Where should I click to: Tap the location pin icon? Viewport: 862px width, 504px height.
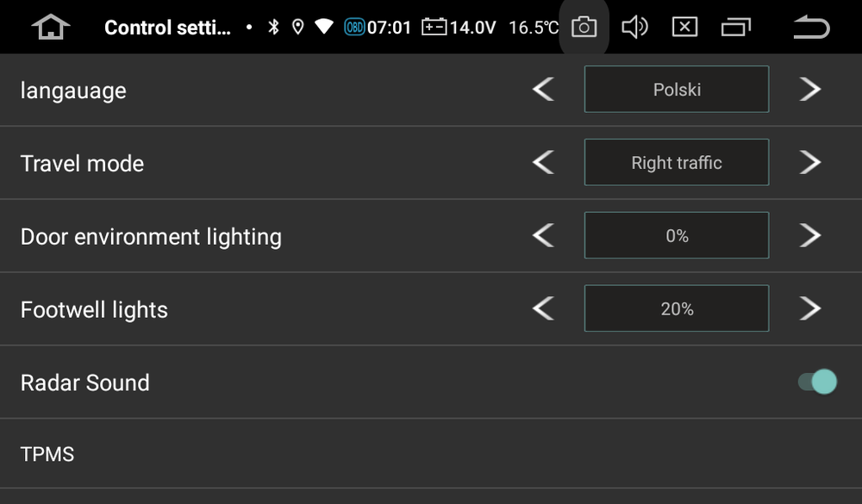coord(298,27)
